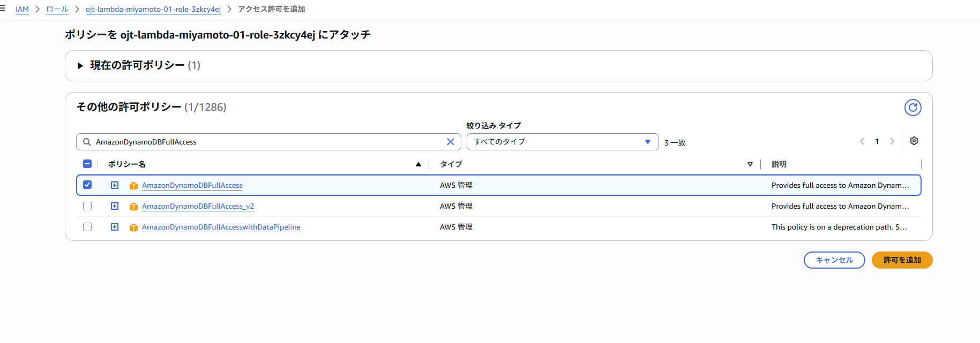Click キャンセル button
Viewport: 980px width, 343px height.
(x=834, y=260)
